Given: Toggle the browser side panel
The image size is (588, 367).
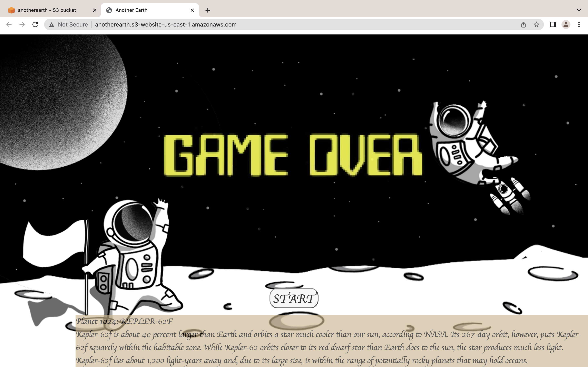Looking at the screenshot, I should click(x=553, y=24).
